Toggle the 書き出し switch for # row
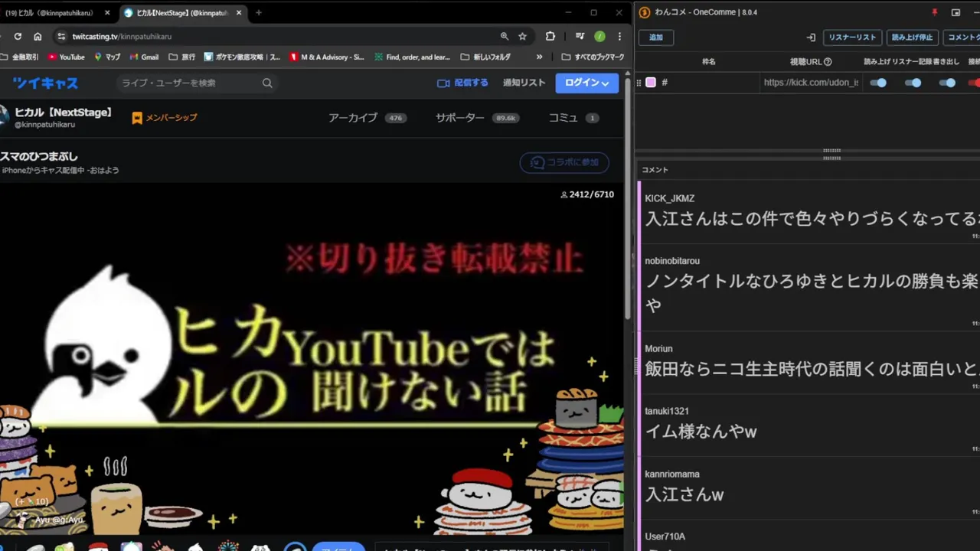The image size is (980, 551). [947, 83]
